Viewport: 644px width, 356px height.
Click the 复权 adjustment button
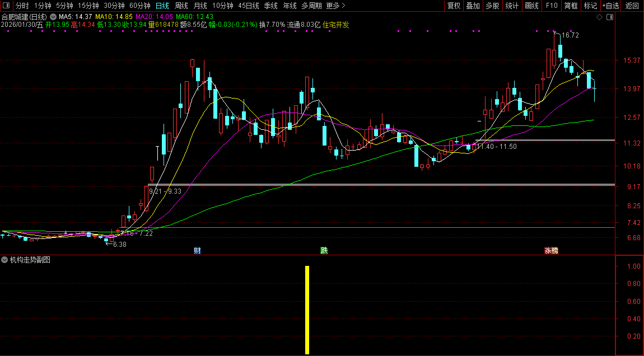click(x=454, y=6)
